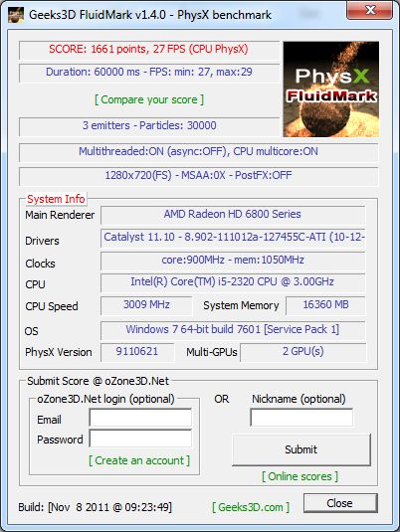Click the 3 emitters - Particles: 30000 field
This screenshot has width=400, height=532.
pyautogui.click(x=149, y=126)
